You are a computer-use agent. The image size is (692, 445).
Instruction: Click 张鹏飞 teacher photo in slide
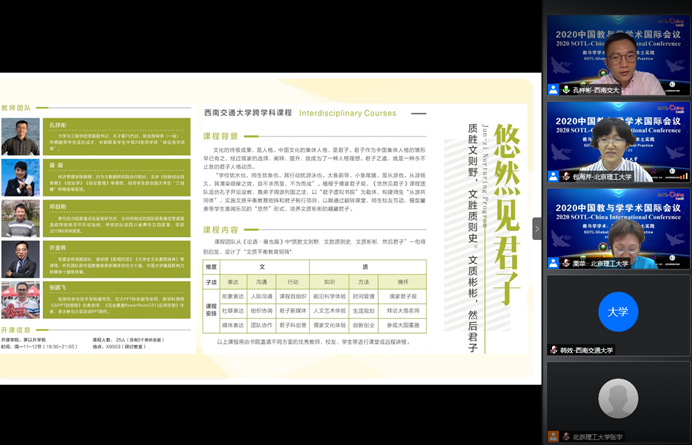click(20, 299)
